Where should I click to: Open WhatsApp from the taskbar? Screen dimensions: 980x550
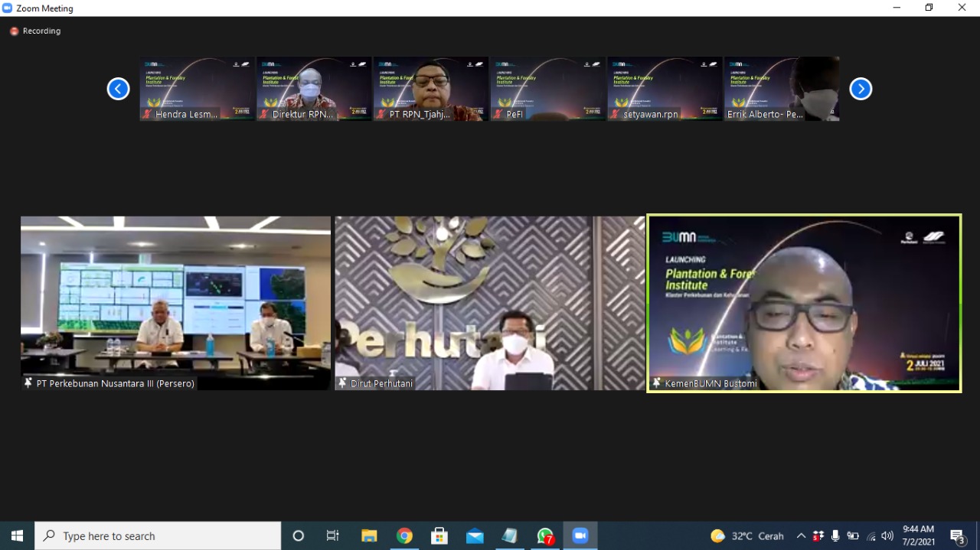coord(545,535)
